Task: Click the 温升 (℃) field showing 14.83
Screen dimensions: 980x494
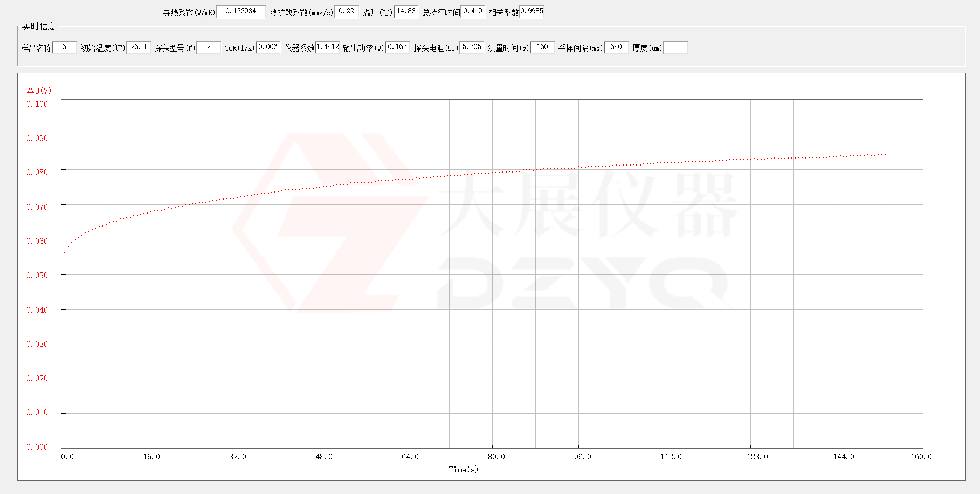Action: 406,12
